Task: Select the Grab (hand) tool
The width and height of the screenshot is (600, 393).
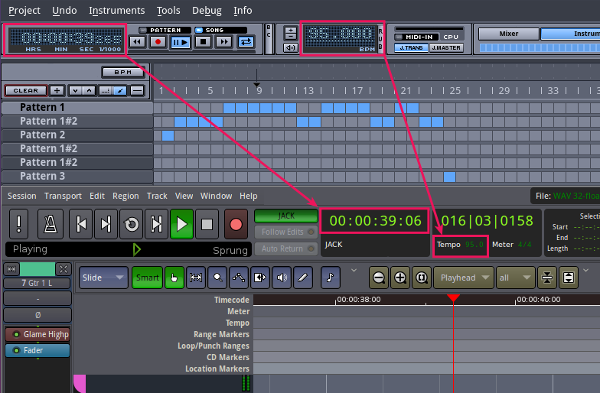Action: pyautogui.click(x=174, y=277)
